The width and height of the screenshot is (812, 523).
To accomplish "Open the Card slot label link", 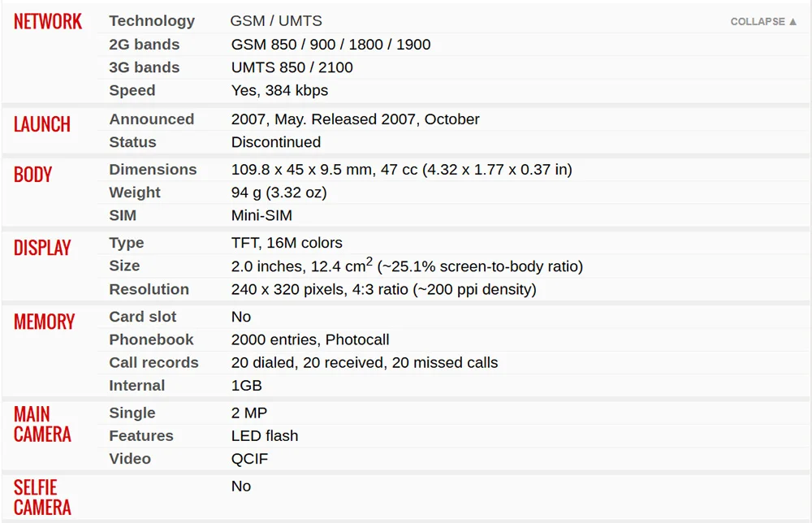I will point(142,317).
